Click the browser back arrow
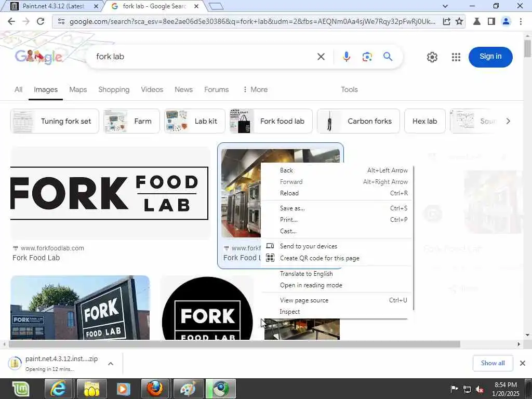 coord(11,21)
